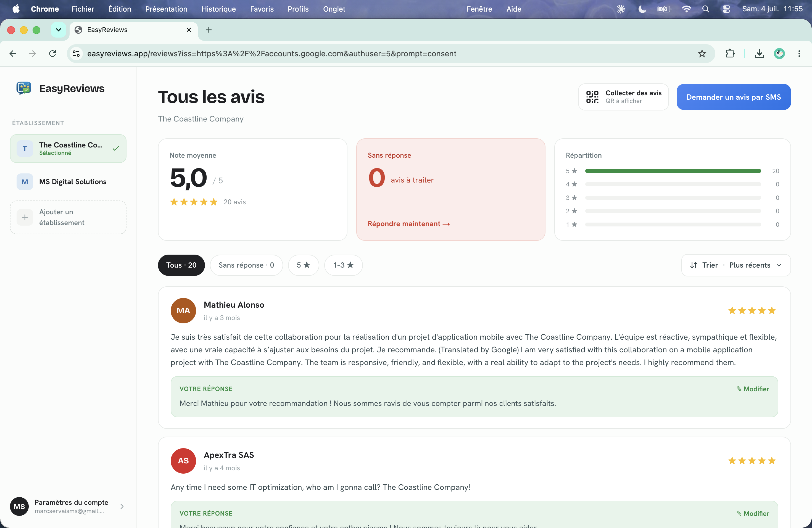The height and width of the screenshot is (528, 812).
Task: Switch to MS Digital Solutions establishment
Action: (x=68, y=182)
